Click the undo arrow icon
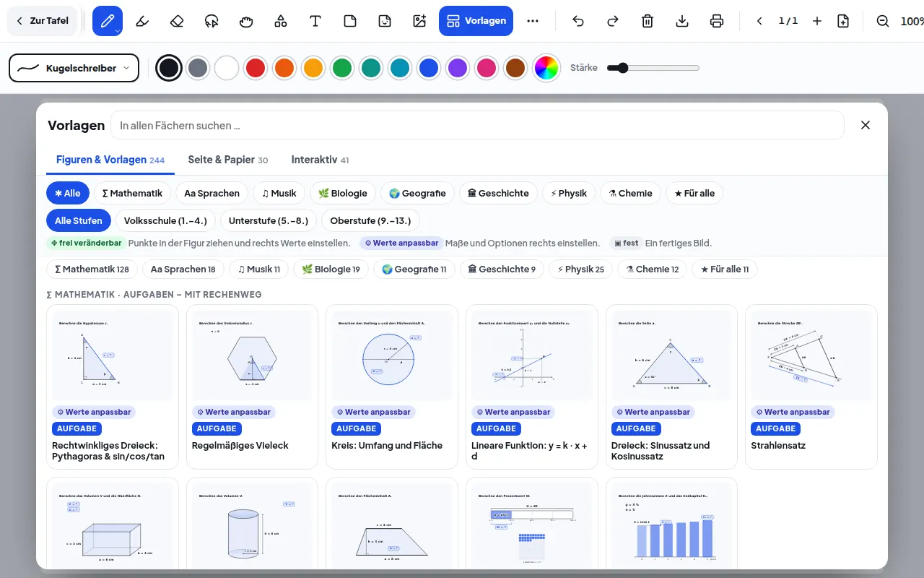Image resolution: width=924 pixels, height=578 pixels. 578,21
